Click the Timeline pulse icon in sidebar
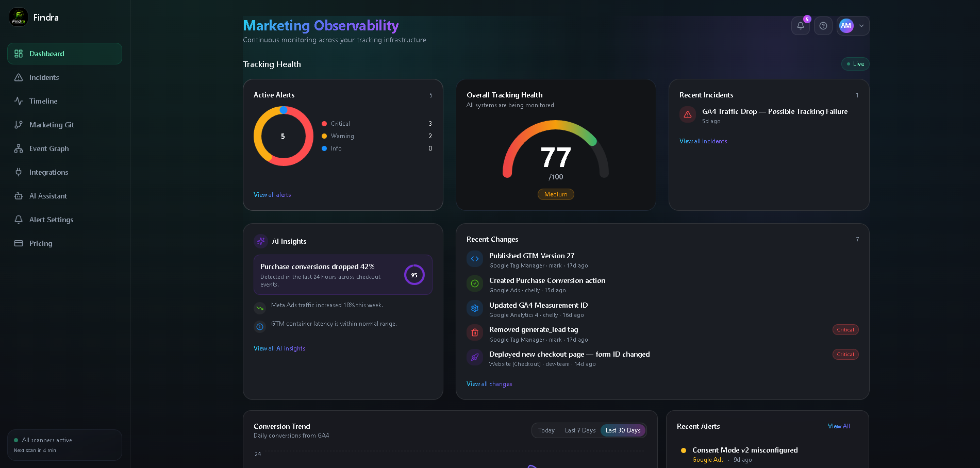This screenshot has height=468, width=980. click(19, 101)
